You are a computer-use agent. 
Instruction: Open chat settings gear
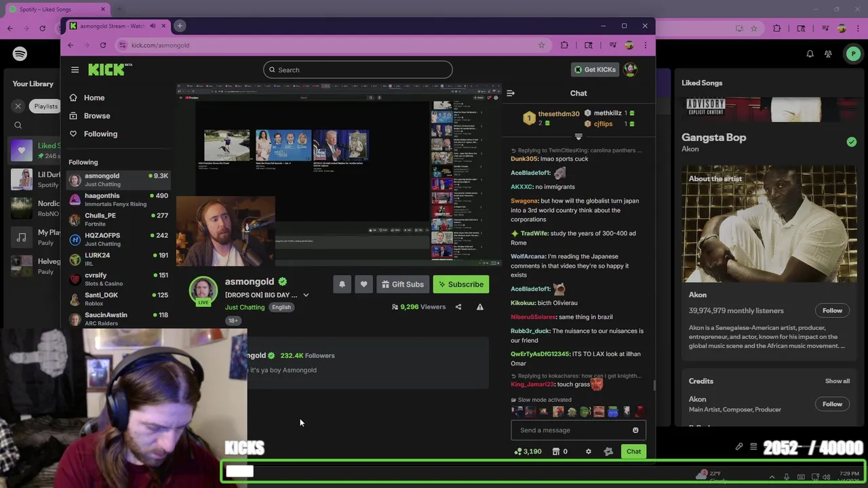click(x=589, y=451)
